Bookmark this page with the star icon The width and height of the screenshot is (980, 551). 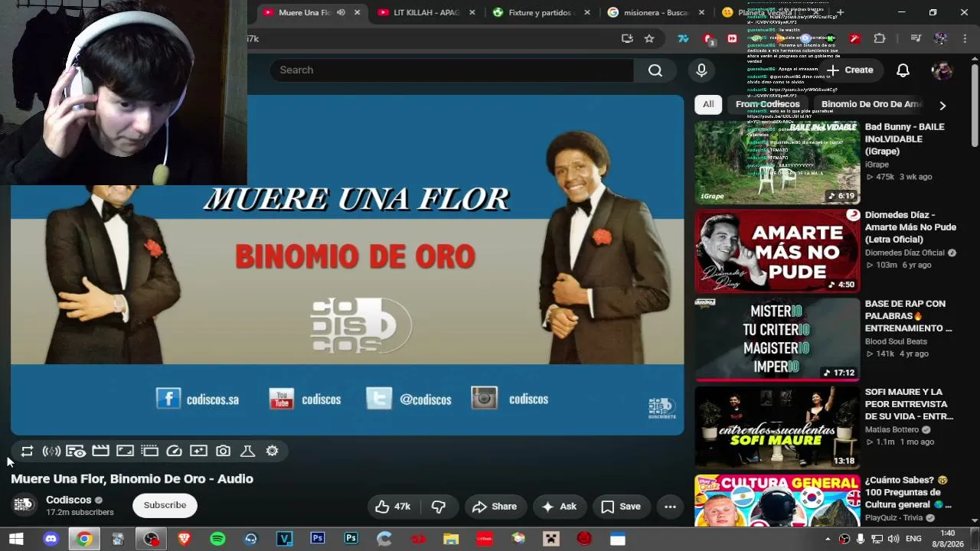(649, 38)
